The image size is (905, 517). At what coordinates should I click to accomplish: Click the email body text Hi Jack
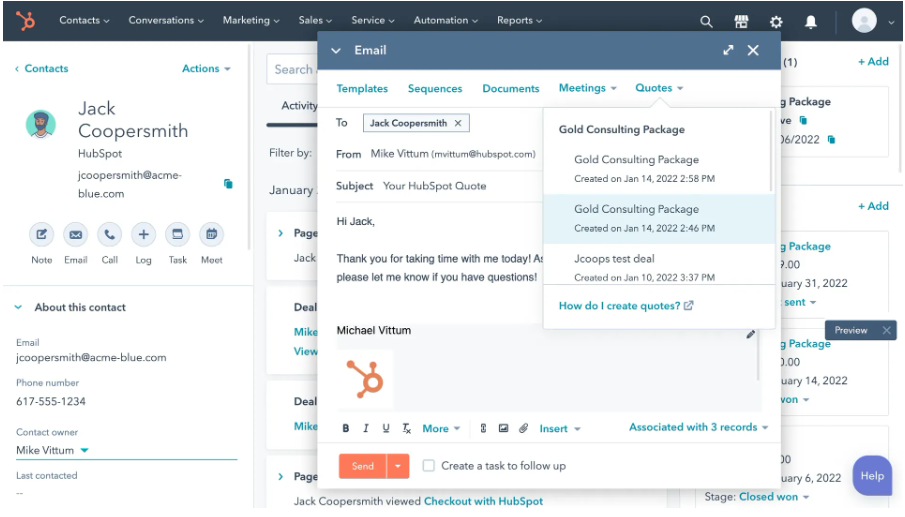coord(356,222)
